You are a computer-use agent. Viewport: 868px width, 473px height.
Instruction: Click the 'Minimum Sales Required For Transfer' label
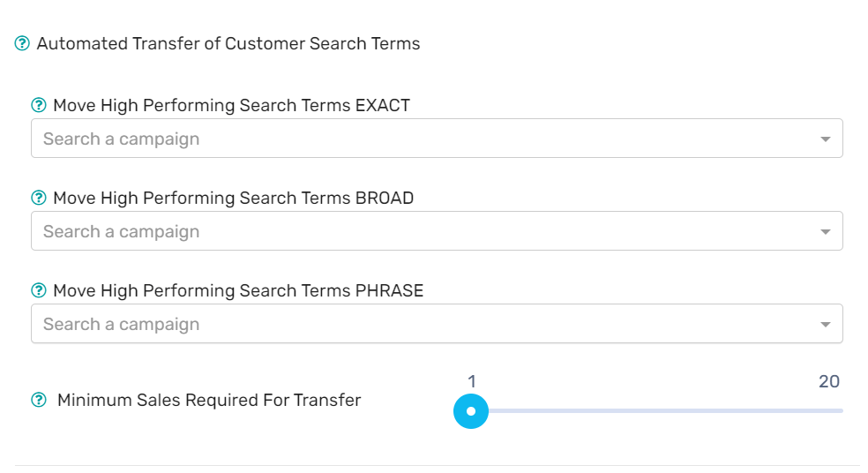tap(209, 400)
